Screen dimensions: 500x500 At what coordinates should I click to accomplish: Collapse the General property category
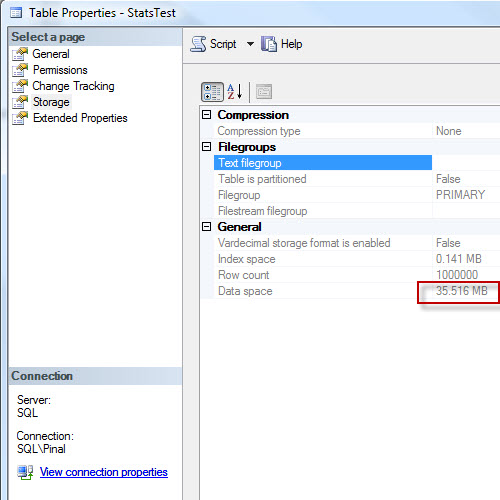pos(207,227)
